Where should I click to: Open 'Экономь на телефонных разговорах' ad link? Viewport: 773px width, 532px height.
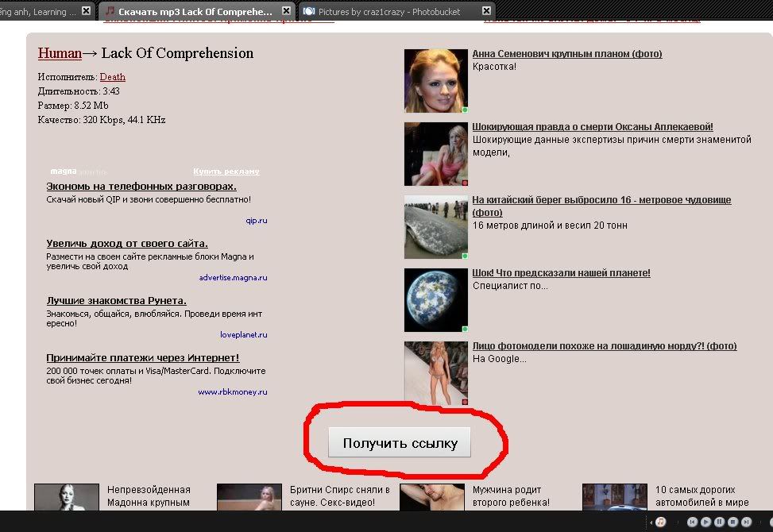pyautogui.click(x=141, y=186)
